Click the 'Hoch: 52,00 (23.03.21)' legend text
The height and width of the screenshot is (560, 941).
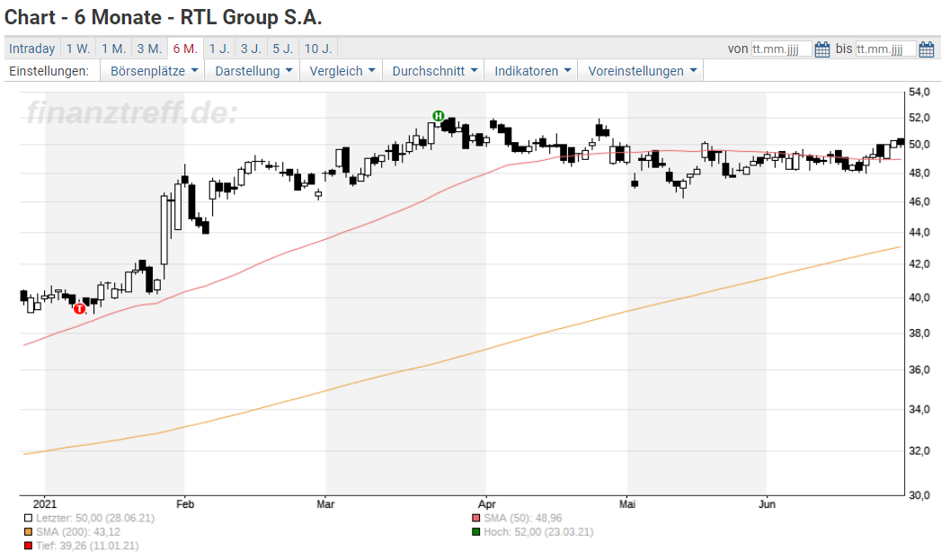(x=538, y=532)
